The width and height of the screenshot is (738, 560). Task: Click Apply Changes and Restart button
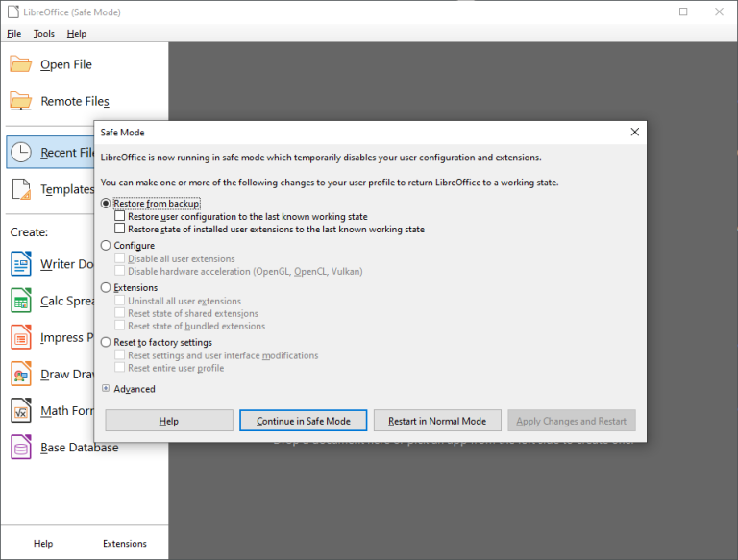coord(572,421)
